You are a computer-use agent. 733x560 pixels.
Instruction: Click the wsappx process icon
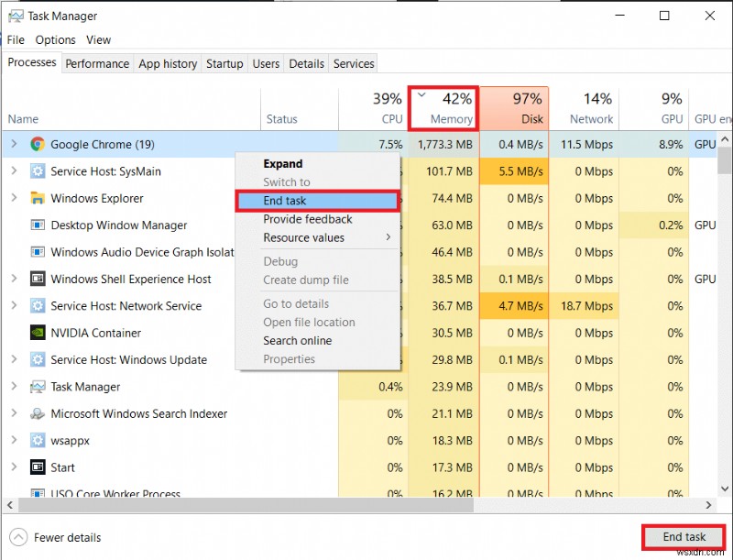click(x=37, y=441)
